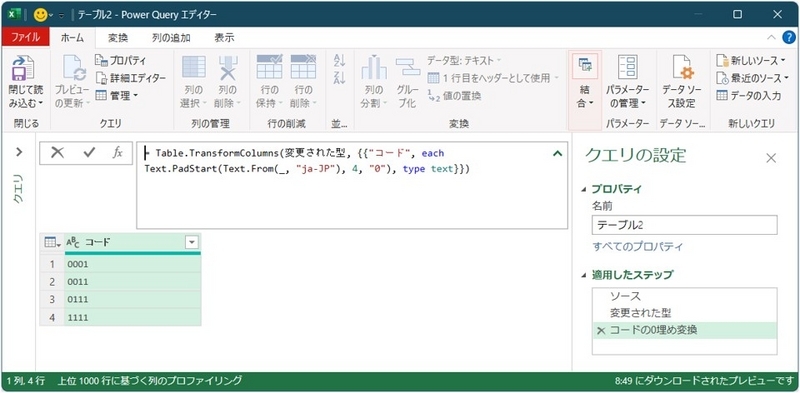
Task: Collapse the formula bar using its chevron
Action: pyautogui.click(x=557, y=153)
